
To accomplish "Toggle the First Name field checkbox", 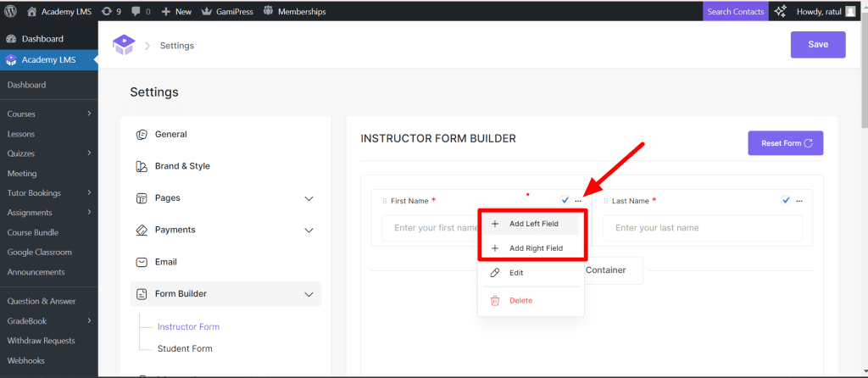I will tap(565, 200).
